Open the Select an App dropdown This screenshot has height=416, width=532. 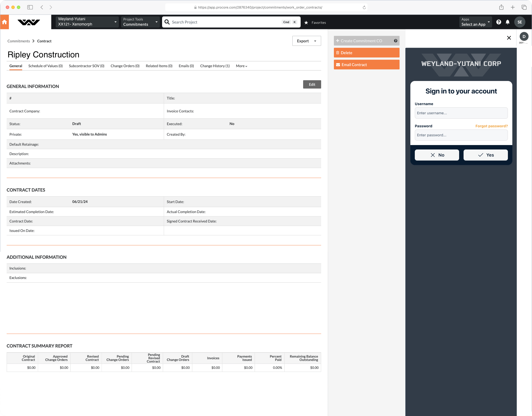(x=475, y=22)
